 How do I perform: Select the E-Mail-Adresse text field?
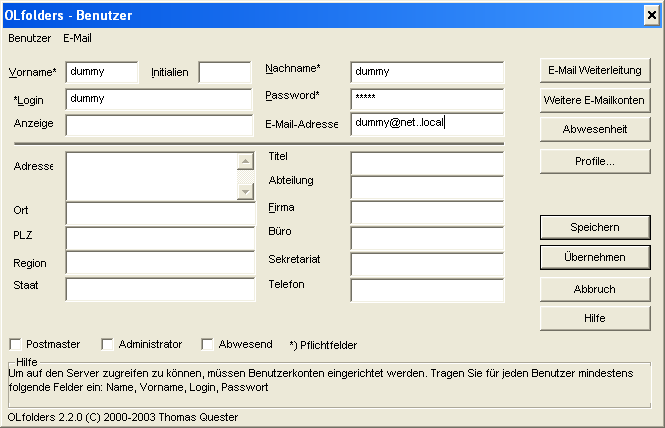click(427, 123)
